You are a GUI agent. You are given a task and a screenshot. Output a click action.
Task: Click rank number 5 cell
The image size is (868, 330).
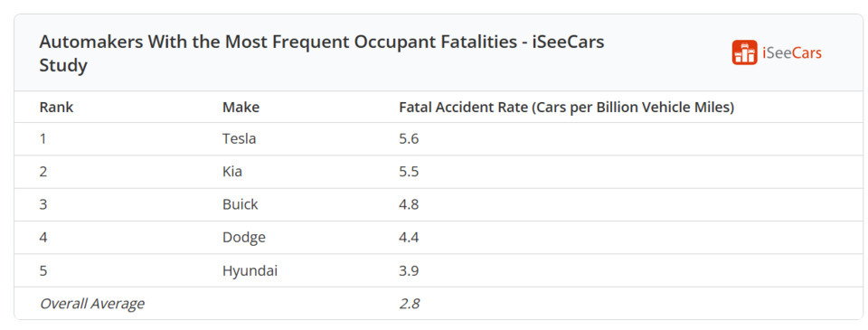43,270
